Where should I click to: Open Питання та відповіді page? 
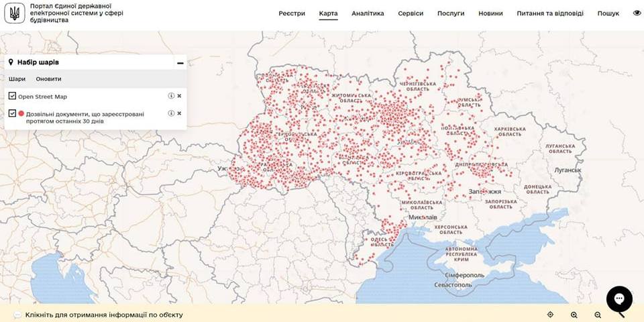click(550, 13)
